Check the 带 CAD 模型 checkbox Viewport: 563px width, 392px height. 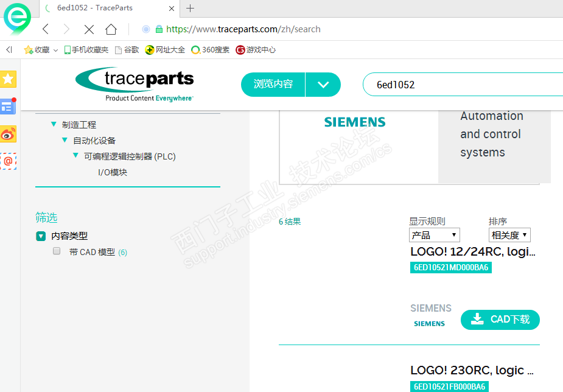(57, 251)
